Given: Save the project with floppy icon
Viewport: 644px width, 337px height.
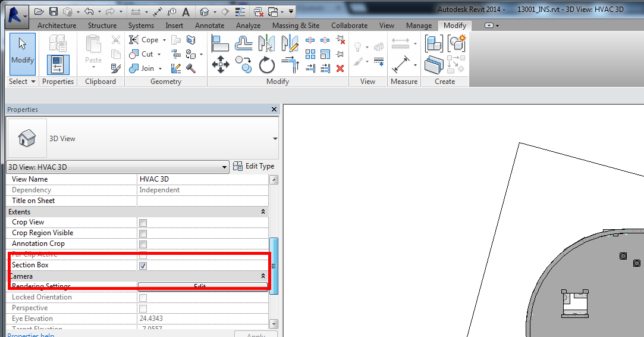Looking at the screenshot, I should coord(54,11).
